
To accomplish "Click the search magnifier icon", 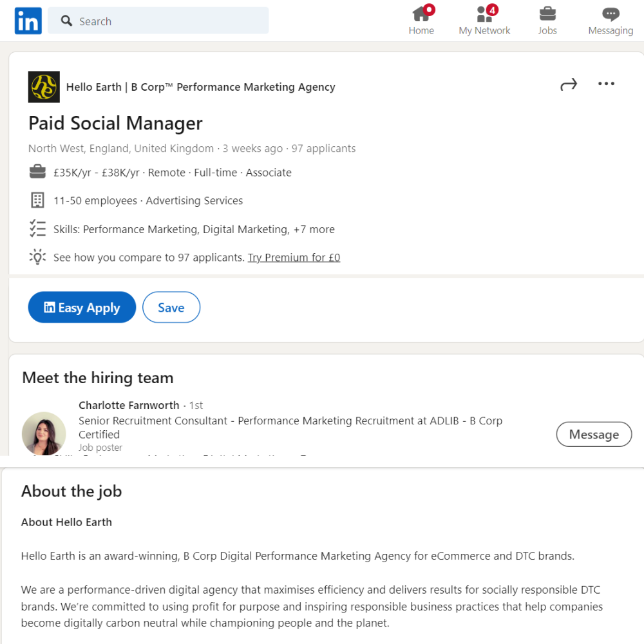I will (x=66, y=21).
